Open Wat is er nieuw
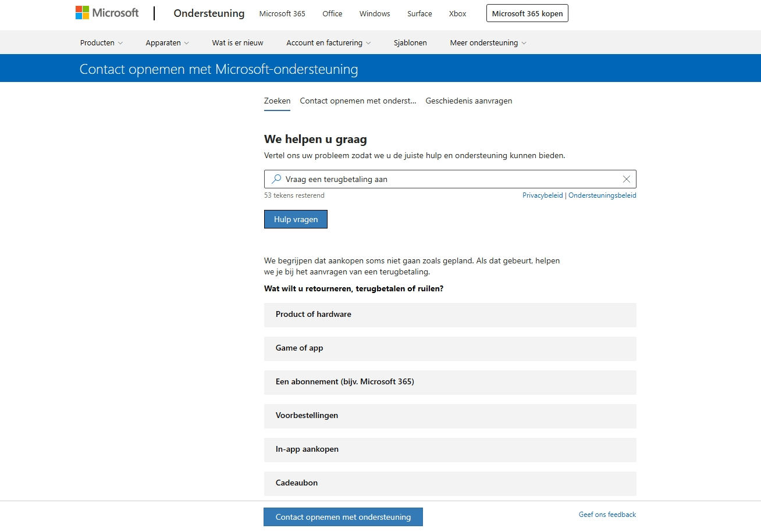 coord(237,42)
